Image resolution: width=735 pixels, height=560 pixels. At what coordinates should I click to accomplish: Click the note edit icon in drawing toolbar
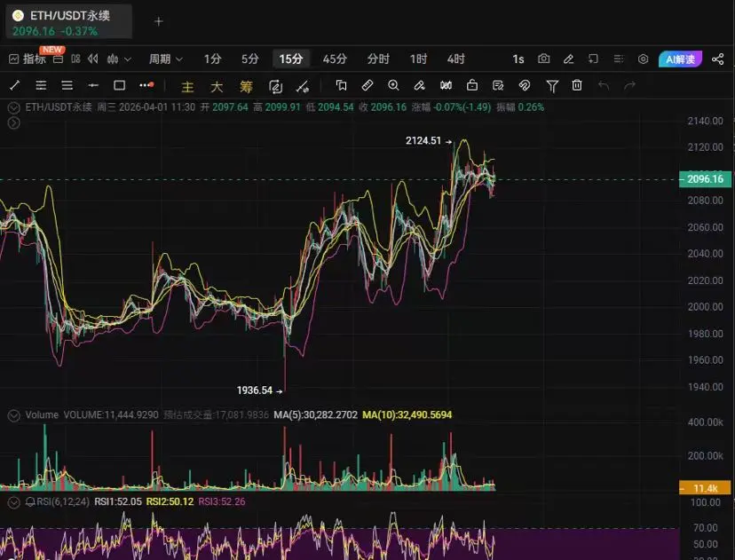tap(498, 85)
